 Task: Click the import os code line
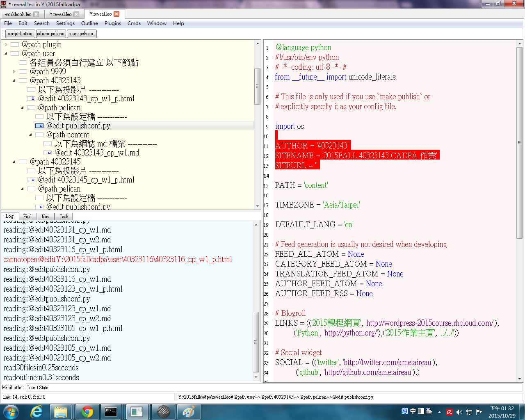pyautogui.click(x=290, y=126)
